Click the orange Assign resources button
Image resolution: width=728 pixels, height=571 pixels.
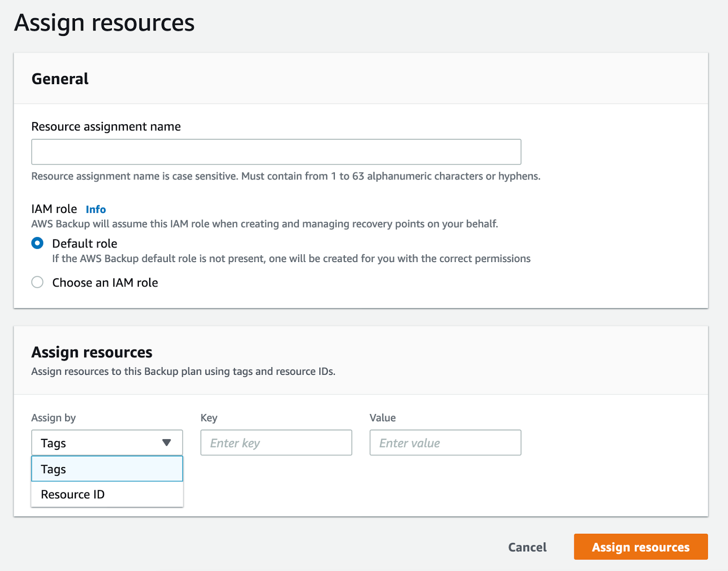[x=641, y=547]
